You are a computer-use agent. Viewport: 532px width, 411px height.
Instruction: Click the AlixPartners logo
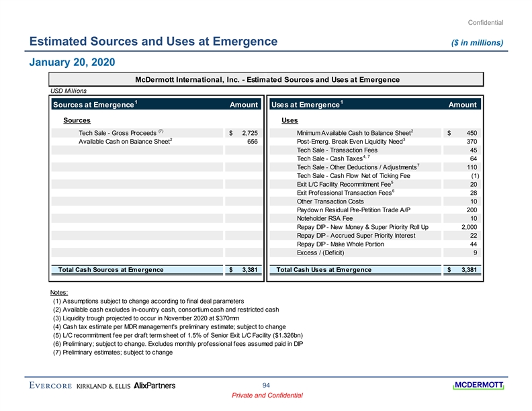(x=155, y=385)
